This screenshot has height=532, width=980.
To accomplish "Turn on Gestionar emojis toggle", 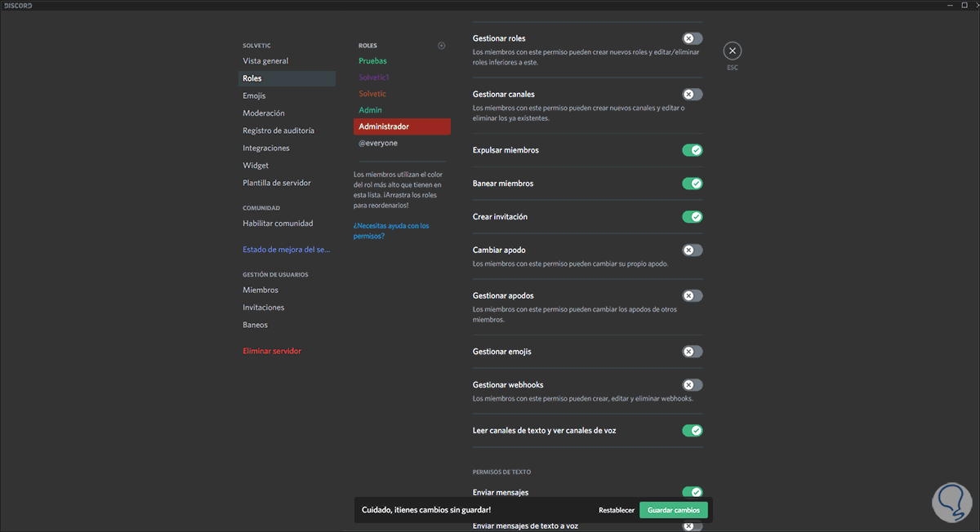I will (692, 352).
